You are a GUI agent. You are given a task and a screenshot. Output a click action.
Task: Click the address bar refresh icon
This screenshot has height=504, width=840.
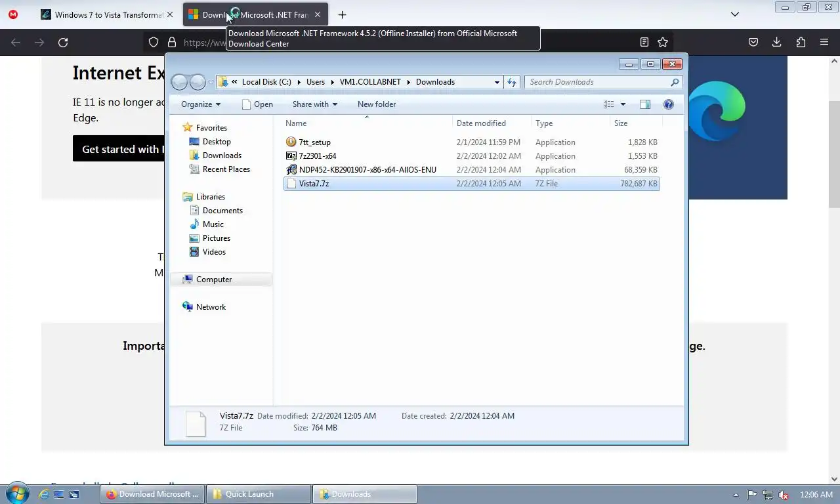point(512,82)
